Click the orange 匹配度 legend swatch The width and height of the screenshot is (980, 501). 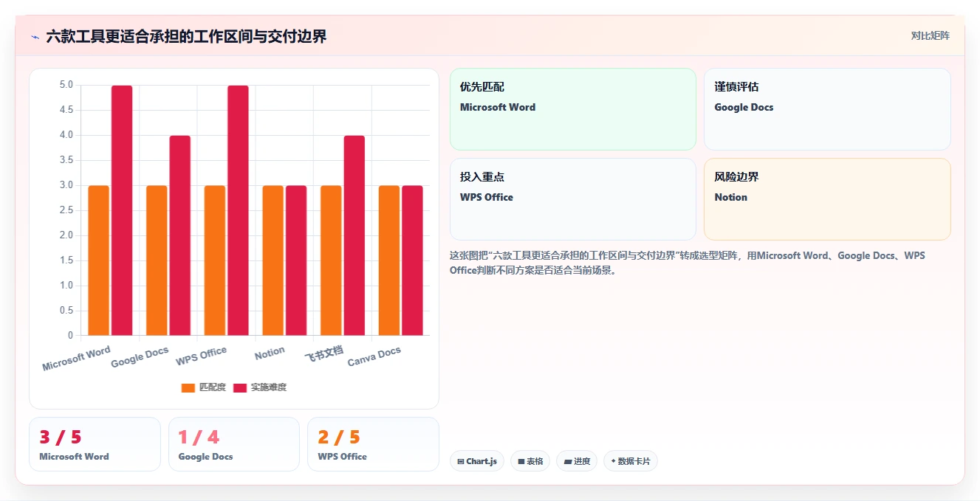point(188,387)
